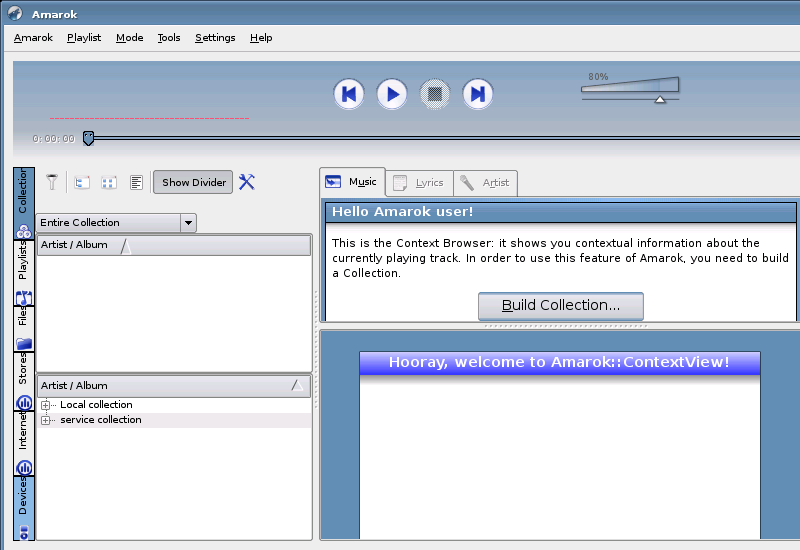Viewport: 800px width, 550px height.
Task: Click the Amarok title bar logo
Action: click(x=15, y=13)
